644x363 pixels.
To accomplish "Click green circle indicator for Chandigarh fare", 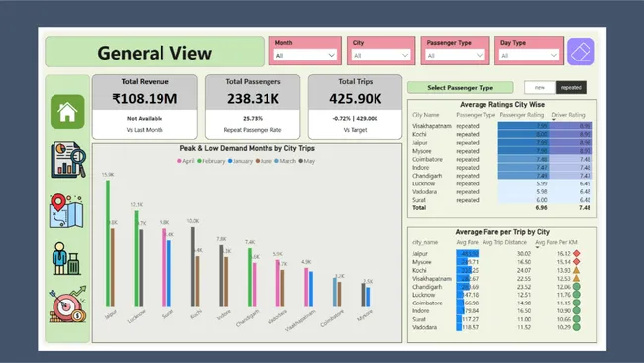I will click(x=577, y=286).
